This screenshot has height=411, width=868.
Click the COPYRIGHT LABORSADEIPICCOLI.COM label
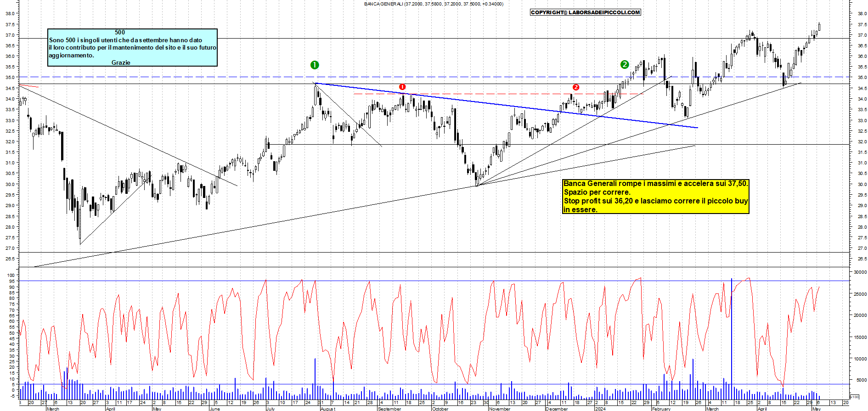tap(585, 12)
